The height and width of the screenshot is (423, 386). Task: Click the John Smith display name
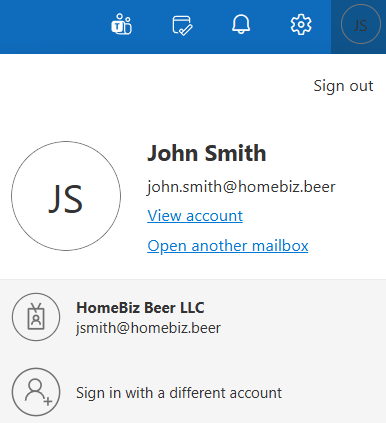pos(207,153)
